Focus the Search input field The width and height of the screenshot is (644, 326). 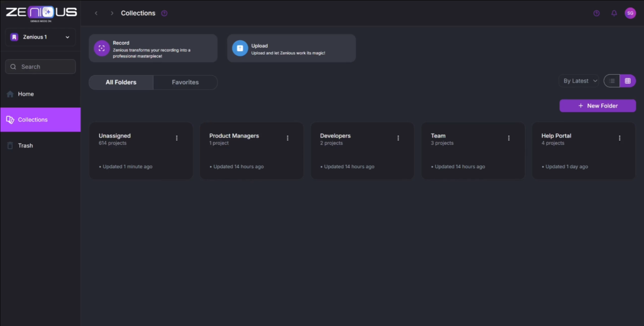pos(41,67)
